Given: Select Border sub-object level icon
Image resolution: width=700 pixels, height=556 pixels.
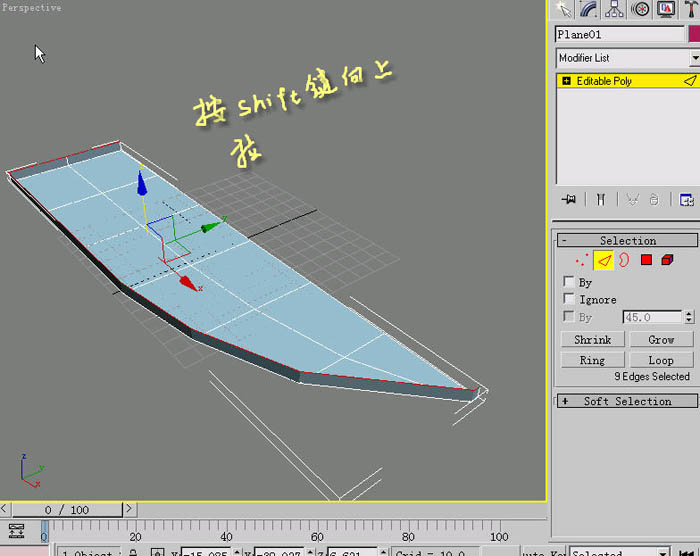Looking at the screenshot, I should (x=624, y=260).
